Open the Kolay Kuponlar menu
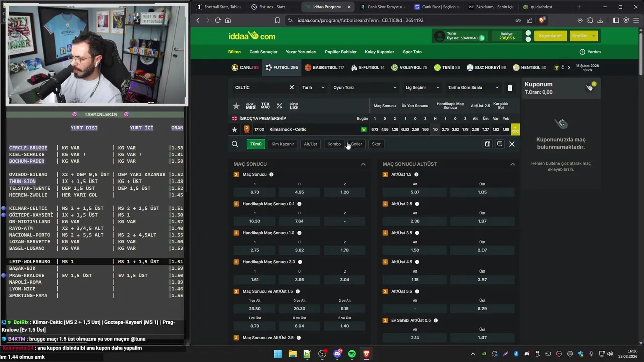Screen dimensions: 644x362 [x=380, y=52]
